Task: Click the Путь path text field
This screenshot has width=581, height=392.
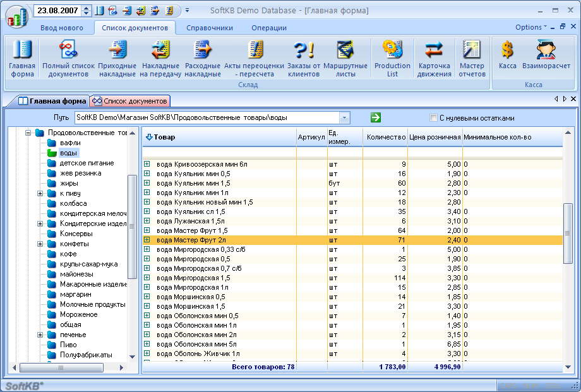Action: (x=207, y=118)
